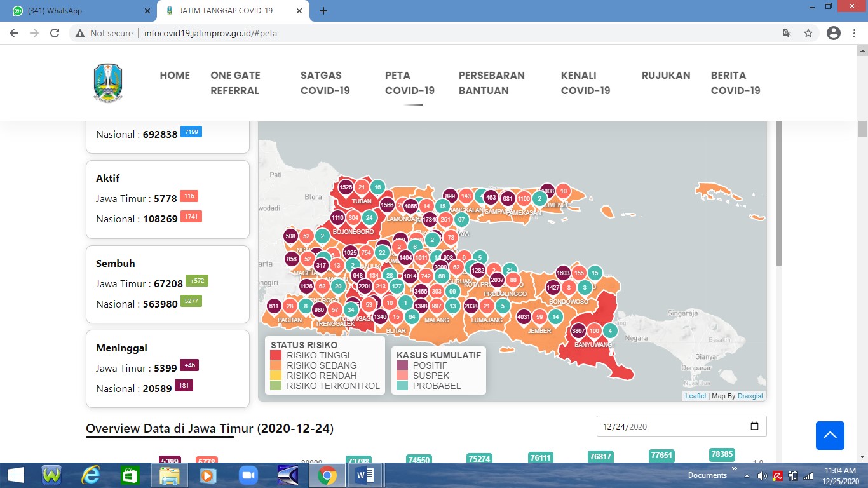Open PERSEBARAN BANTUAN menu item
This screenshot has height=488, width=868.
[x=492, y=83]
